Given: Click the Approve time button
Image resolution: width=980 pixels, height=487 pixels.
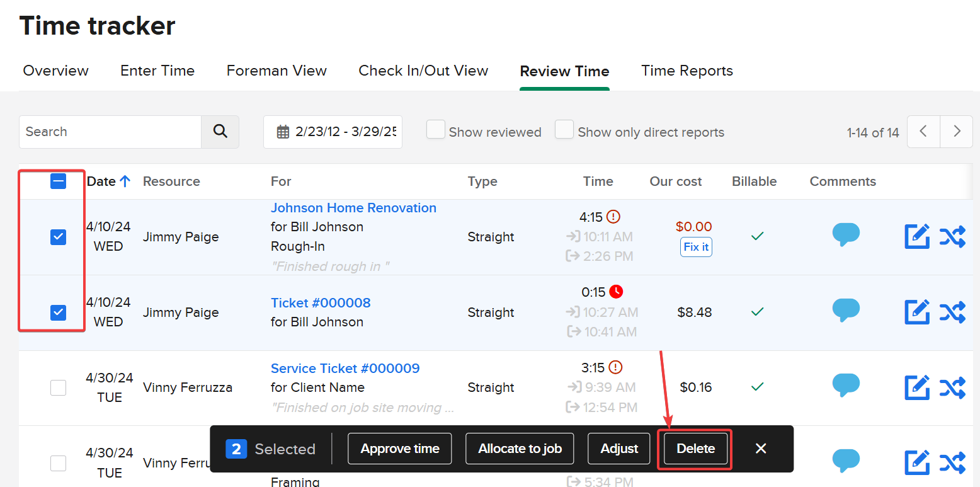Looking at the screenshot, I should click(399, 449).
